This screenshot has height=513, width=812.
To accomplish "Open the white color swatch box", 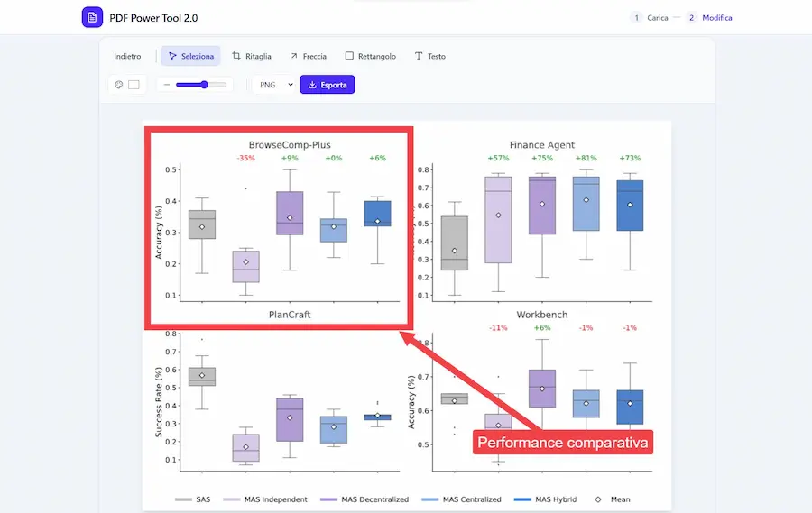I will tap(134, 85).
